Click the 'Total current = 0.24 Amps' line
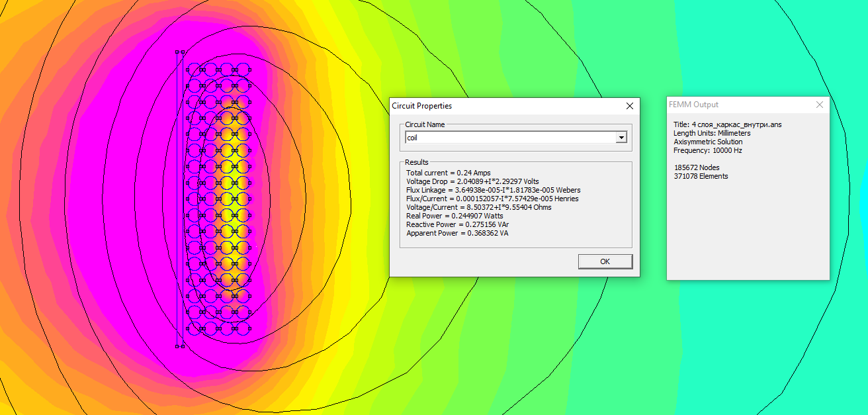868x415 pixels. (x=448, y=173)
